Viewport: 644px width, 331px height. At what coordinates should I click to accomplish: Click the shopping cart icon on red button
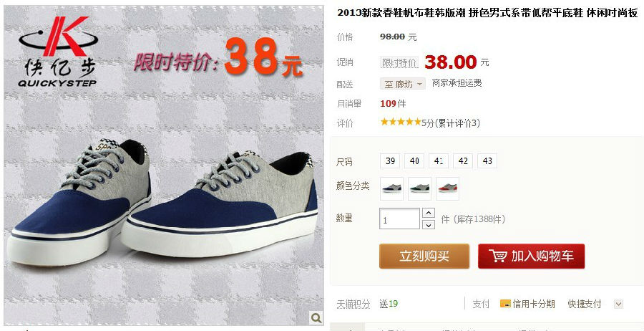(497, 256)
